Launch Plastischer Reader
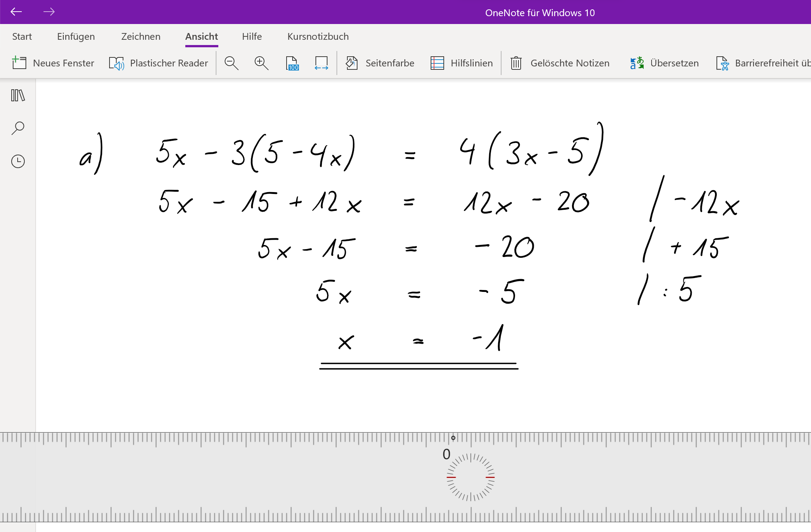Screen dimensions: 811x532 (x=159, y=63)
